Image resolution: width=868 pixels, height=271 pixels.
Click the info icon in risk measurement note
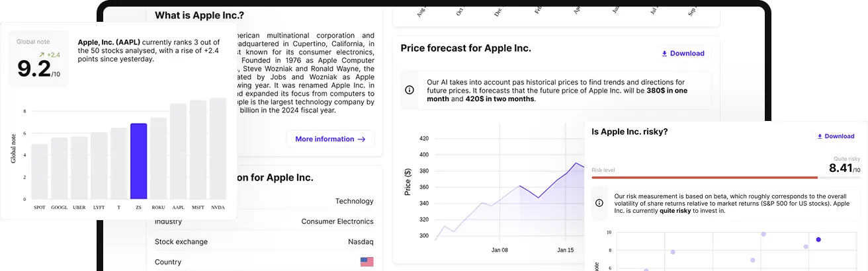(x=599, y=204)
